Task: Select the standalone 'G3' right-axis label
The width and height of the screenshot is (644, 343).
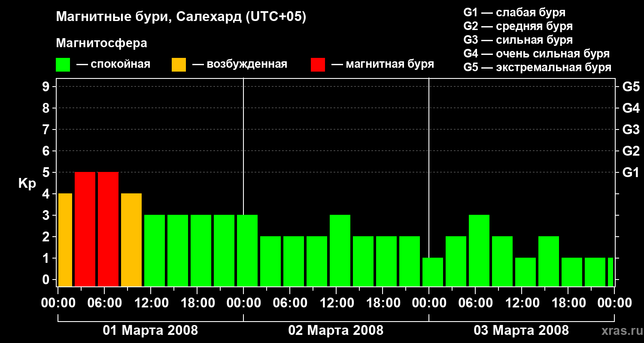Action: 631,129
